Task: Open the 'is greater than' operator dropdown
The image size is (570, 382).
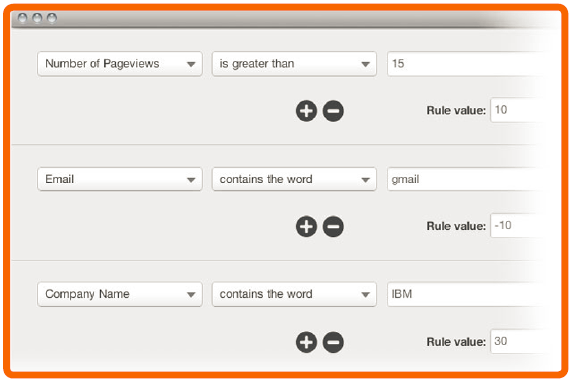Action: pos(294,64)
